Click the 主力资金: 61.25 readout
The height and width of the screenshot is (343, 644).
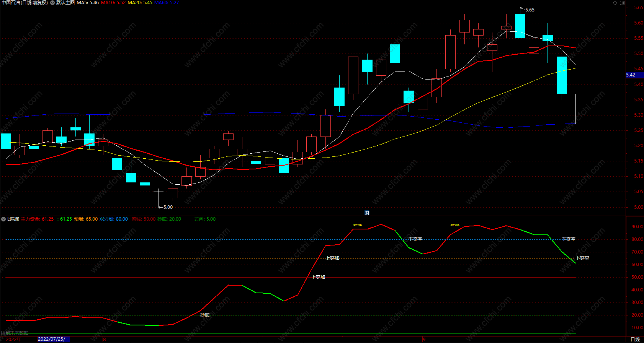point(37,219)
